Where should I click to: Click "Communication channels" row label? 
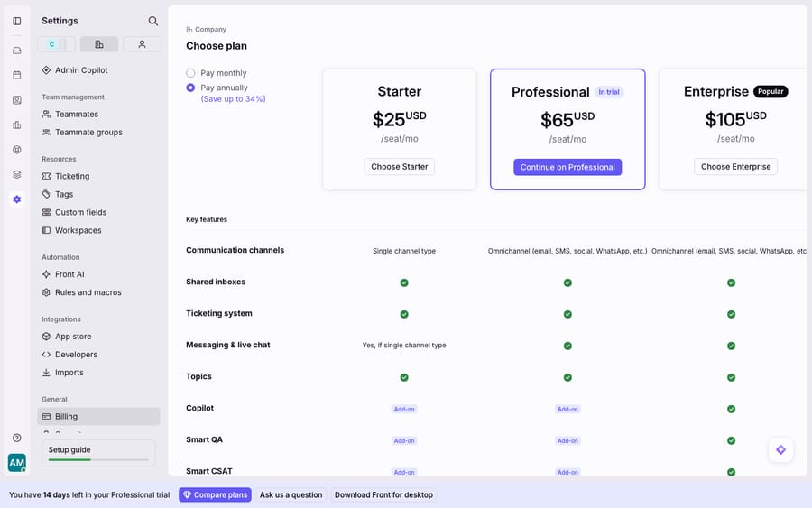(235, 250)
